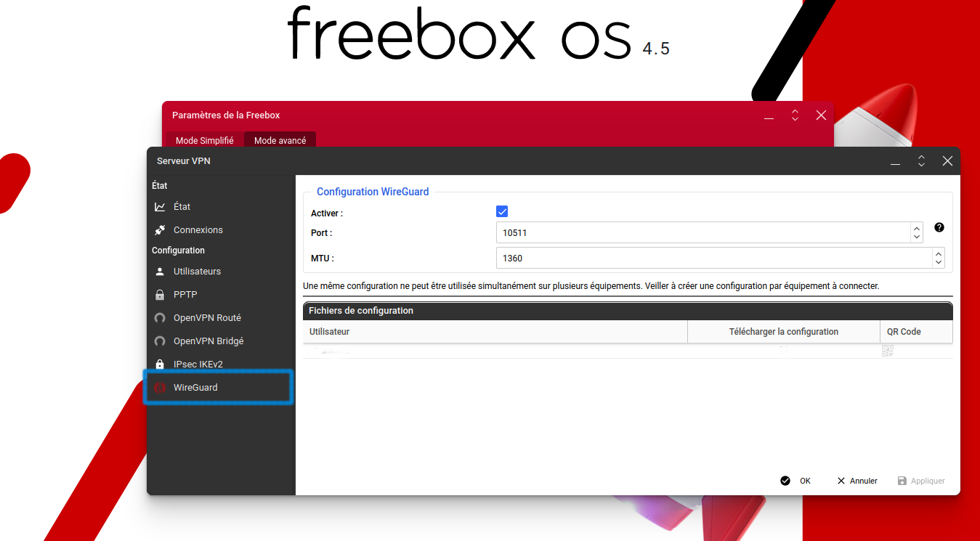Viewport: 980px width, 541px height.
Task: Select the IPsec IKEv2 padlock icon
Action: (x=160, y=365)
